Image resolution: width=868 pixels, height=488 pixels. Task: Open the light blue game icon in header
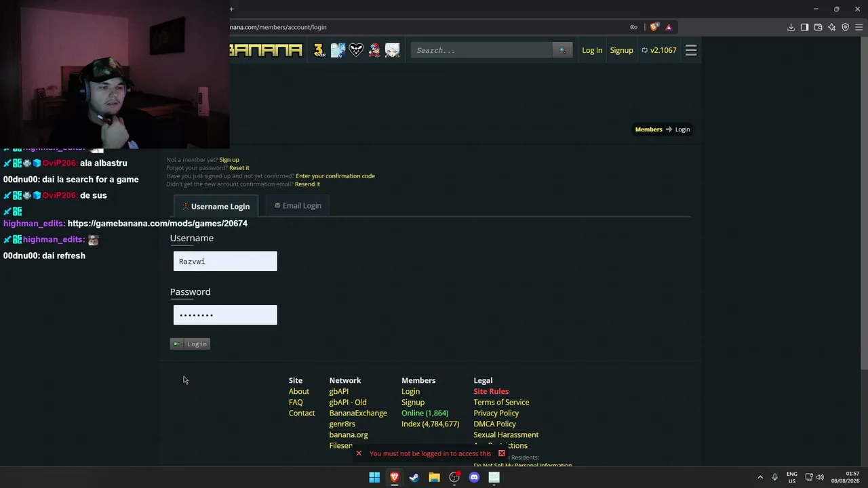coord(338,50)
